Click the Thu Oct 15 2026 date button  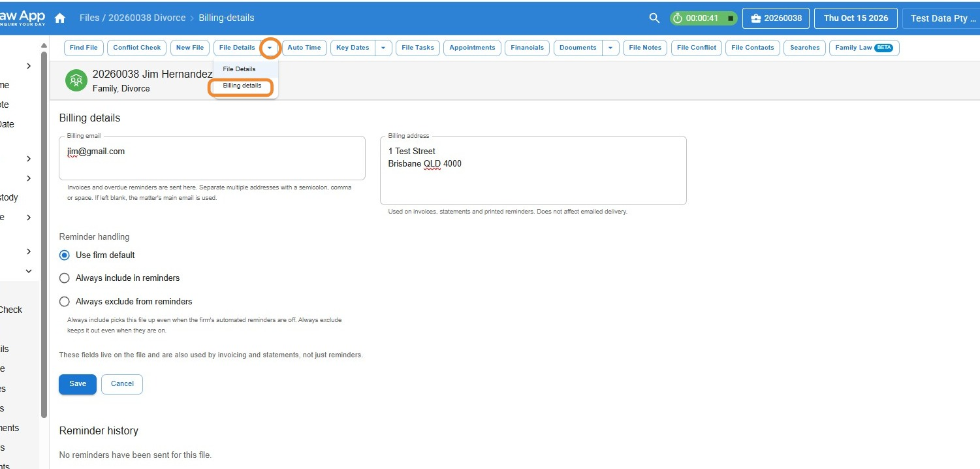(856, 18)
